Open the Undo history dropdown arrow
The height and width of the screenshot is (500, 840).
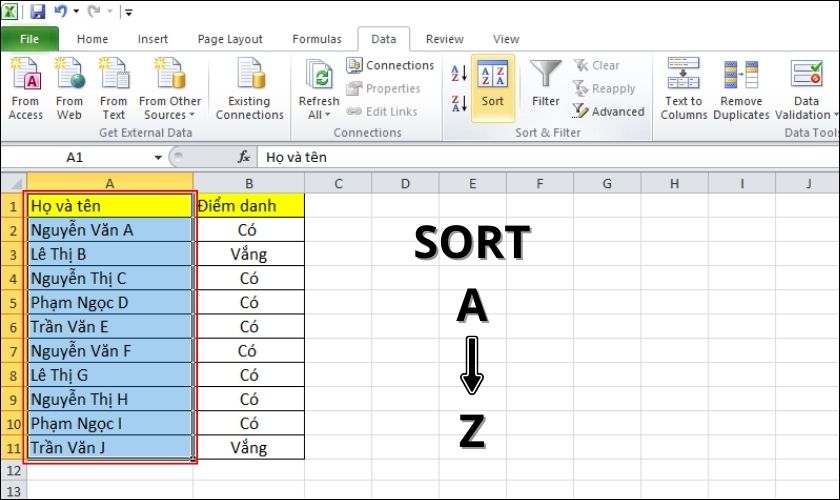76,11
